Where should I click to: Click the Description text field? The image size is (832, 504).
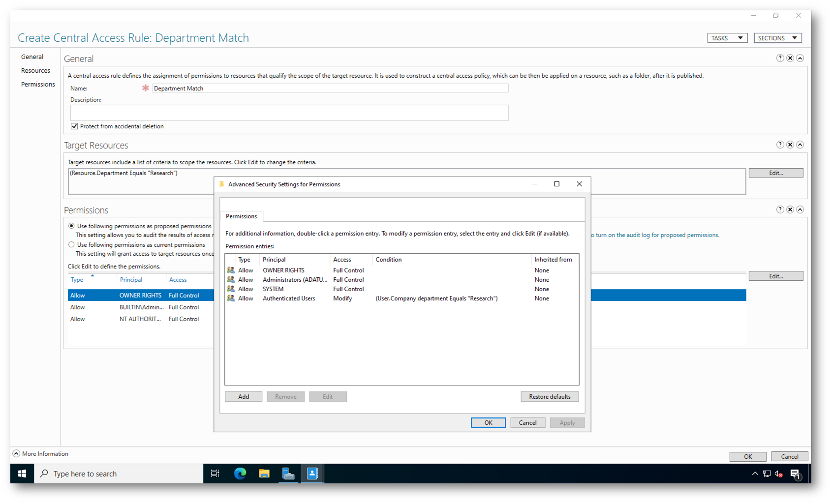coord(289,113)
